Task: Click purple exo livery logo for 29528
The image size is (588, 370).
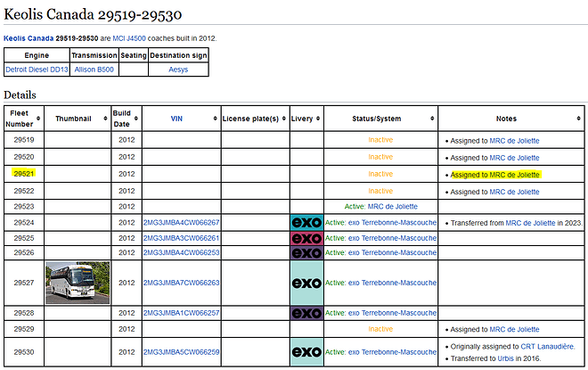Action: point(306,313)
